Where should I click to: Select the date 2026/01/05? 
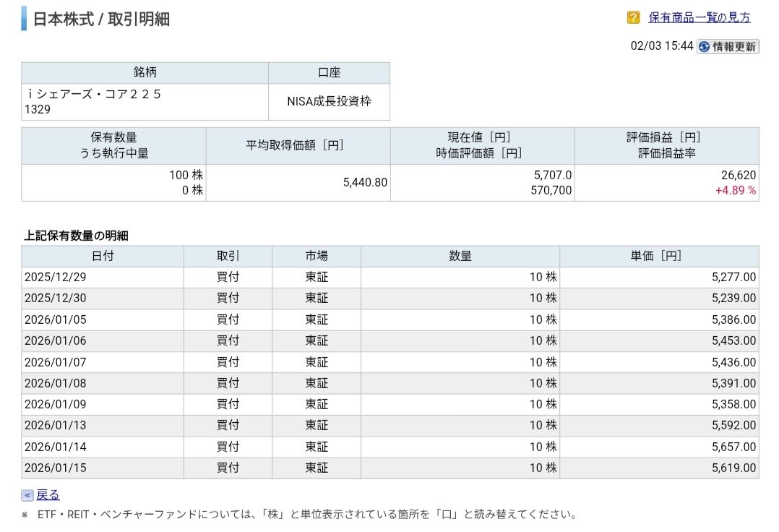click(x=55, y=319)
